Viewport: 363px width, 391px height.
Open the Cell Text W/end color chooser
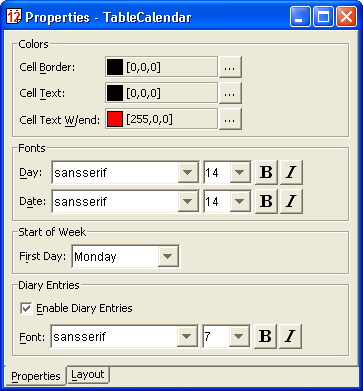[x=230, y=119]
